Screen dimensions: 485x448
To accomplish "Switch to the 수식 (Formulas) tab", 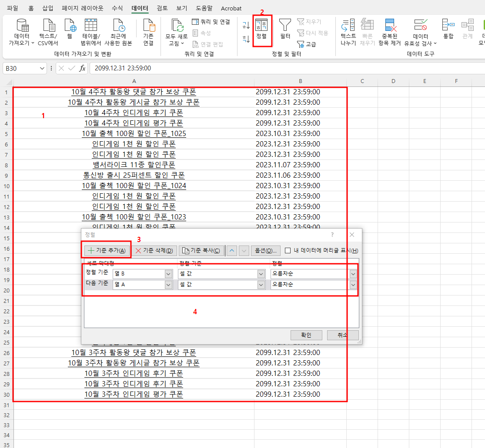I will pyautogui.click(x=117, y=8).
